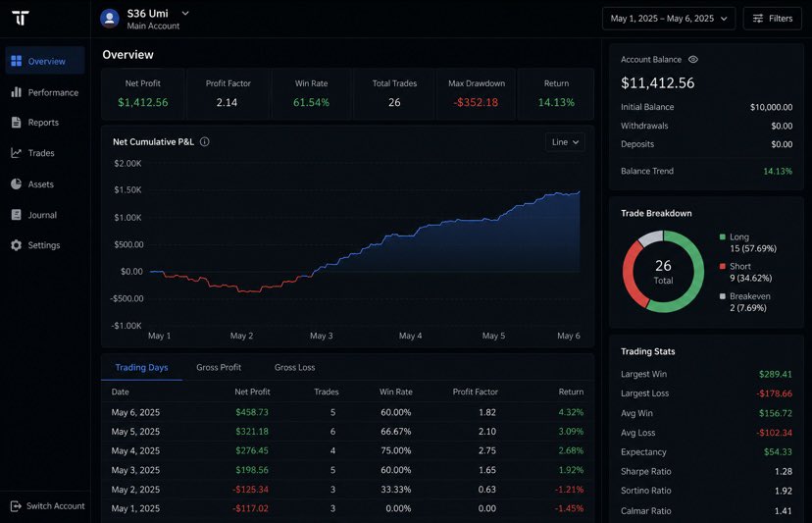The width and height of the screenshot is (812, 523).
Task: Click the Profit Factor card 2.14
Action: pyautogui.click(x=228, y=94)
